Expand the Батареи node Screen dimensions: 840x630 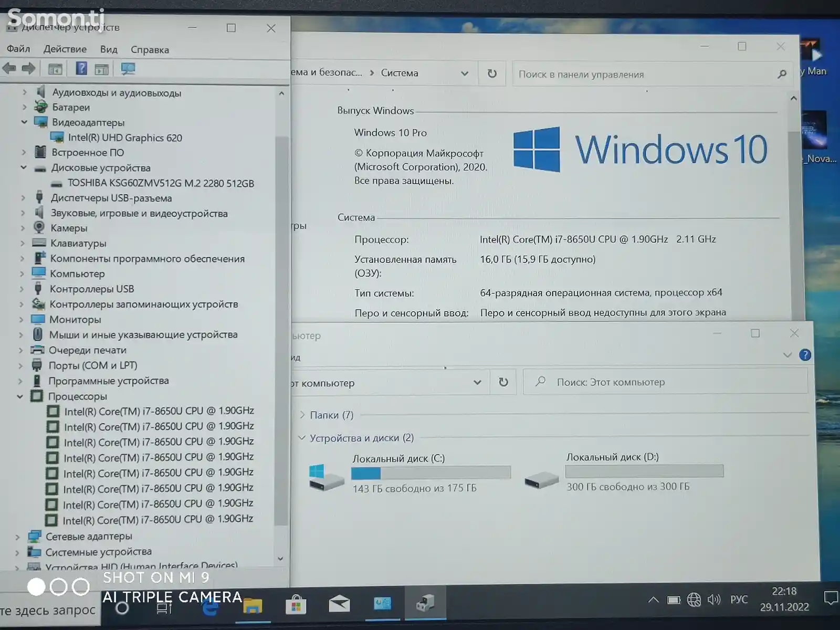pos(24,107)
